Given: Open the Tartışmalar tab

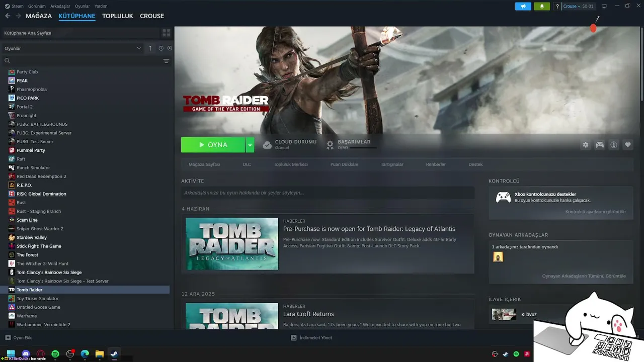Looking at the screenshot, I should [x=392, y=164].
